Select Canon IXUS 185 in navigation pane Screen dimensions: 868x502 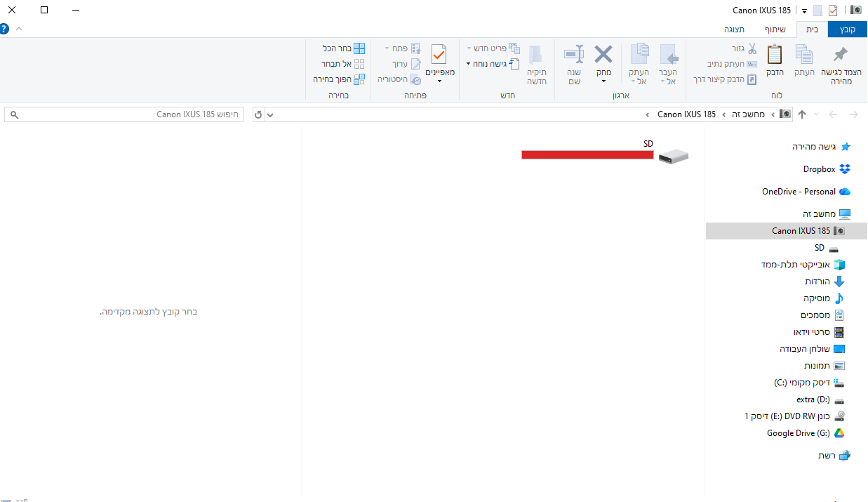(x=787, y=231)
